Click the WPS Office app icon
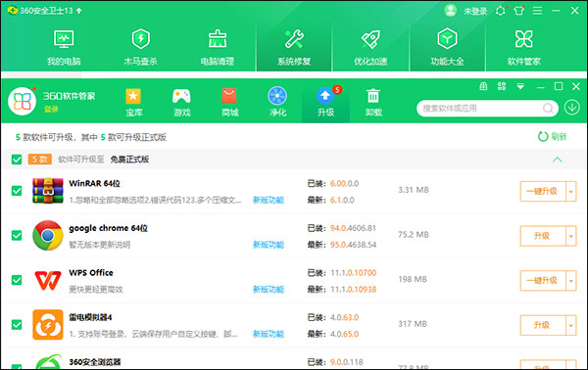The width and height of the screenshot is (588, 370). click(x=48, y=280)
